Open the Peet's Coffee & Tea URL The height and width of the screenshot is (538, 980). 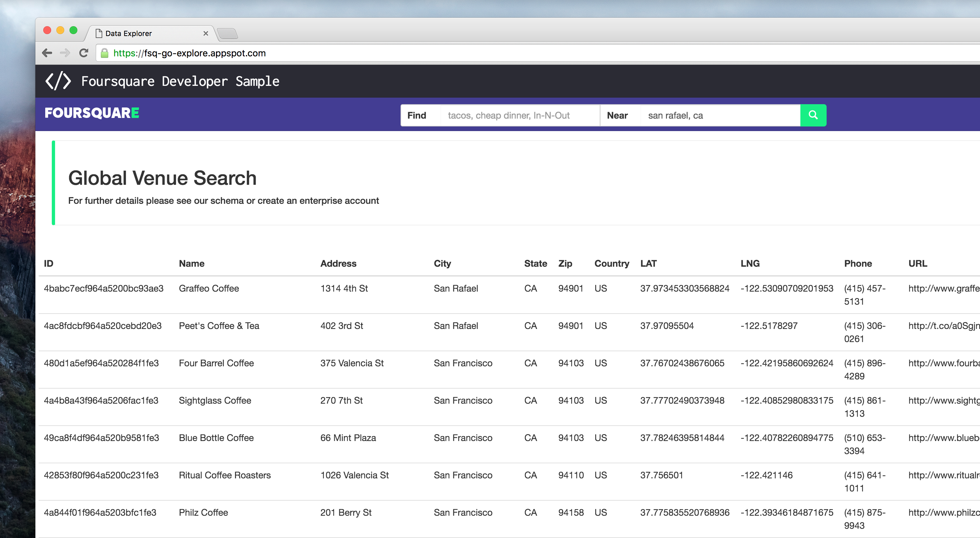pyautogui.click(x=944, y=326)
